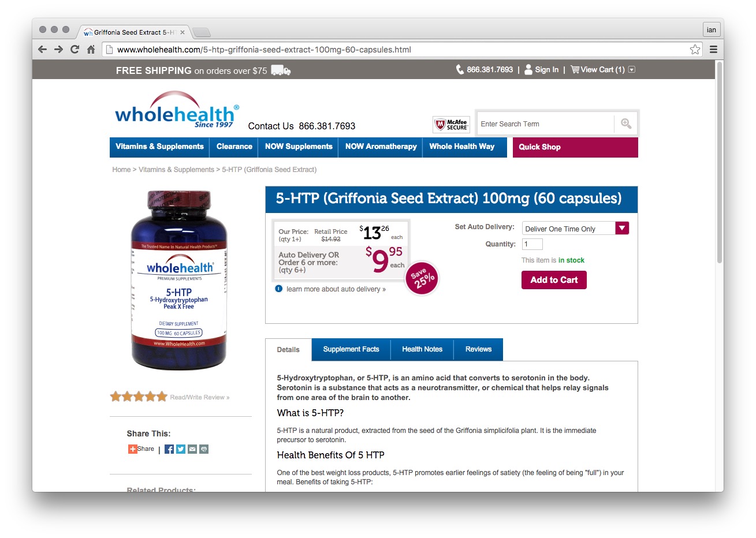Open Chrome hamburger menu

coord(713,50)
